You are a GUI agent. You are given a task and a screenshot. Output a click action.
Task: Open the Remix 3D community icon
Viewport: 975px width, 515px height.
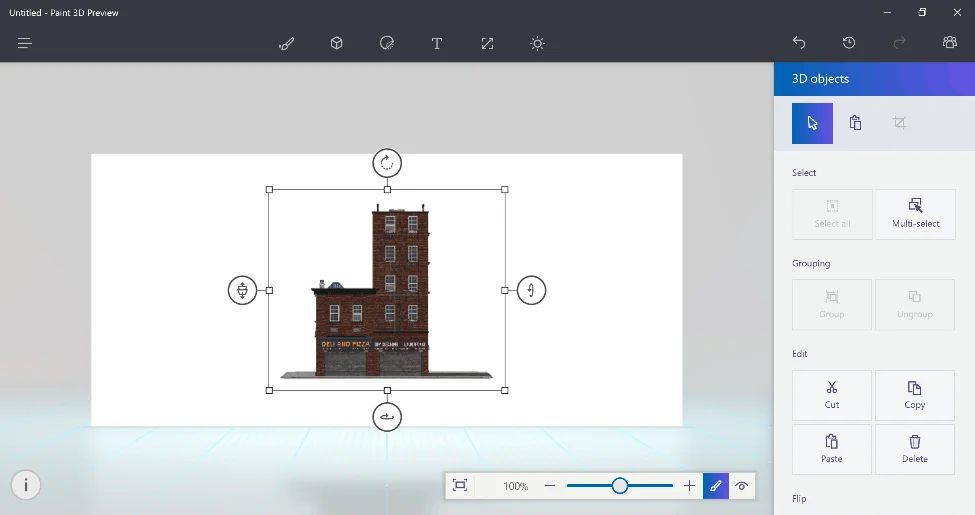pos(950,42)
